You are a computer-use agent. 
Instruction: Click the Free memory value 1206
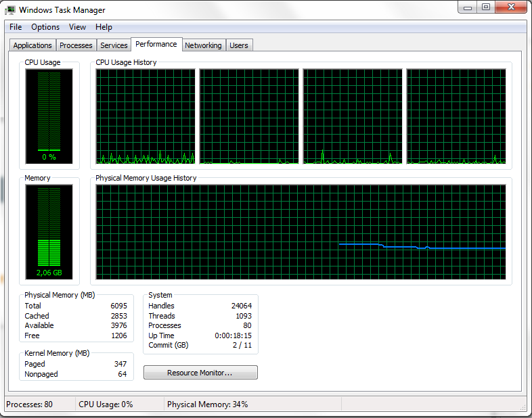coord(119,335)
